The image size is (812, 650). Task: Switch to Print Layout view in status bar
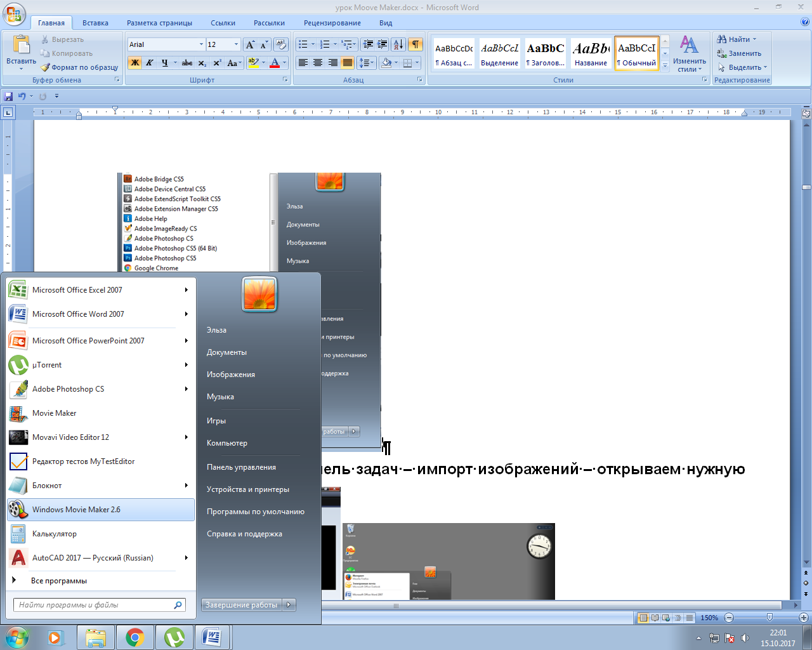pos(643,618)
